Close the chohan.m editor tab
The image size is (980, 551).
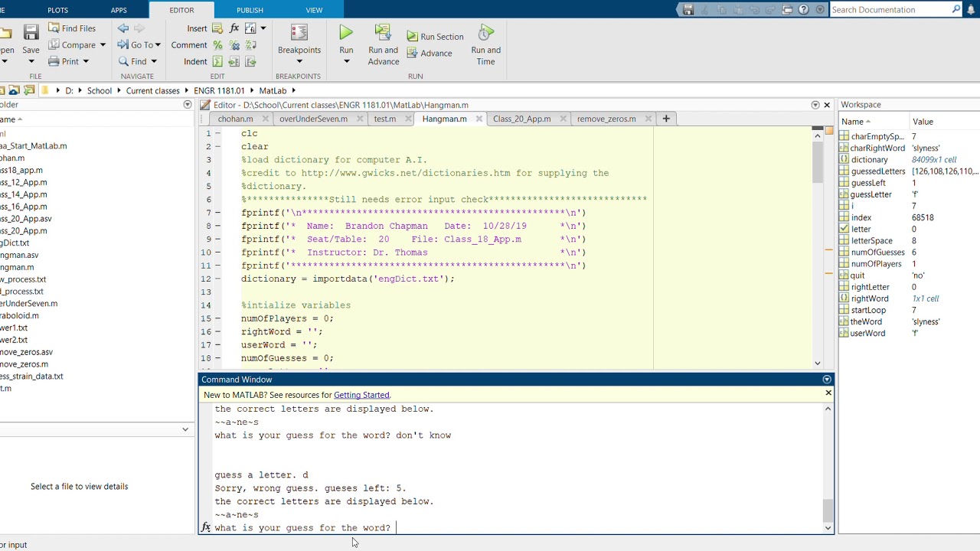click(266, 119)
